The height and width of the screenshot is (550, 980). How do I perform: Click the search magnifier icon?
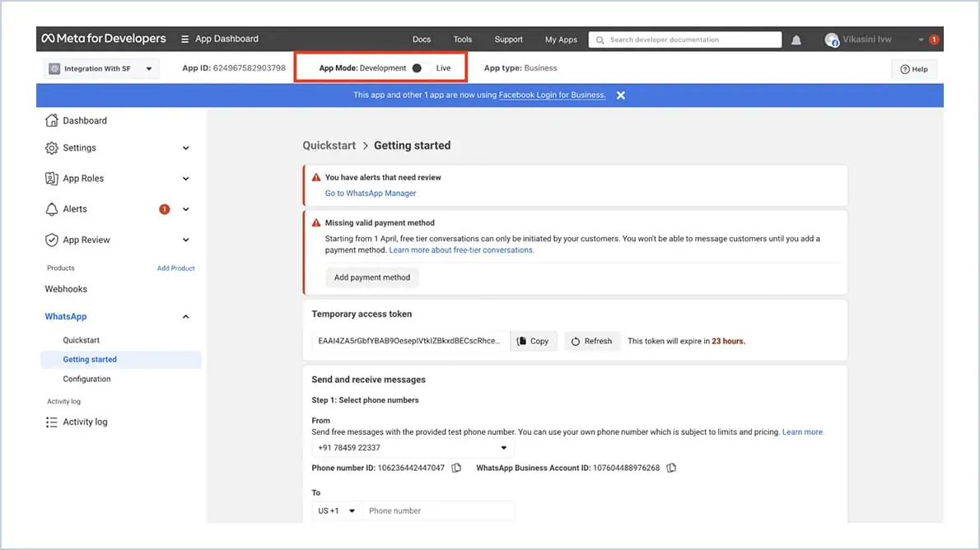pos(600,40)
